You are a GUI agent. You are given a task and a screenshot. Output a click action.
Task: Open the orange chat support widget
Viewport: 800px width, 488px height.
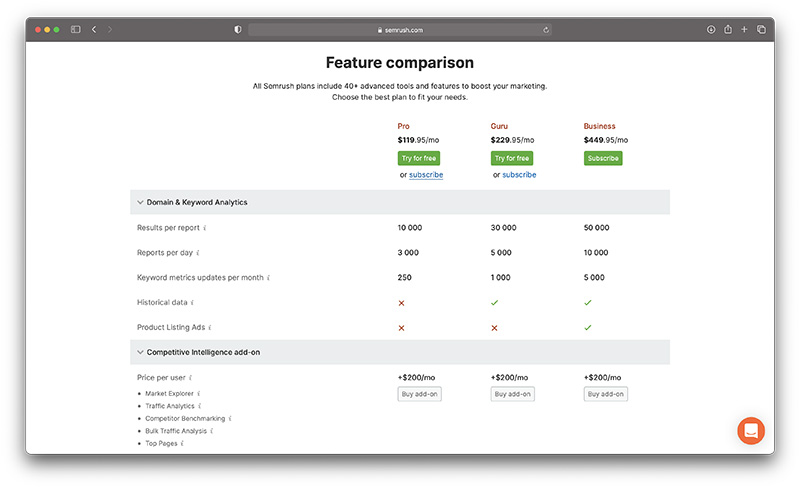[x=750, y=430]
